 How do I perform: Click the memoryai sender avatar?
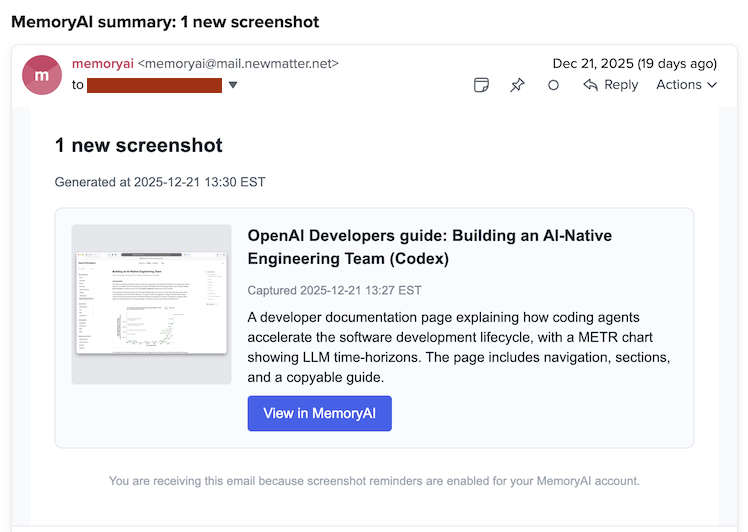point(42,75)
